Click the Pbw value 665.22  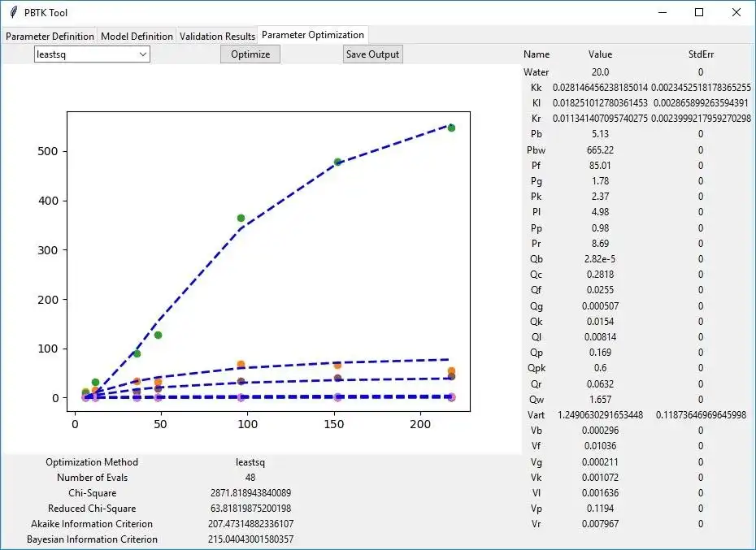click(x=600, y=150)
